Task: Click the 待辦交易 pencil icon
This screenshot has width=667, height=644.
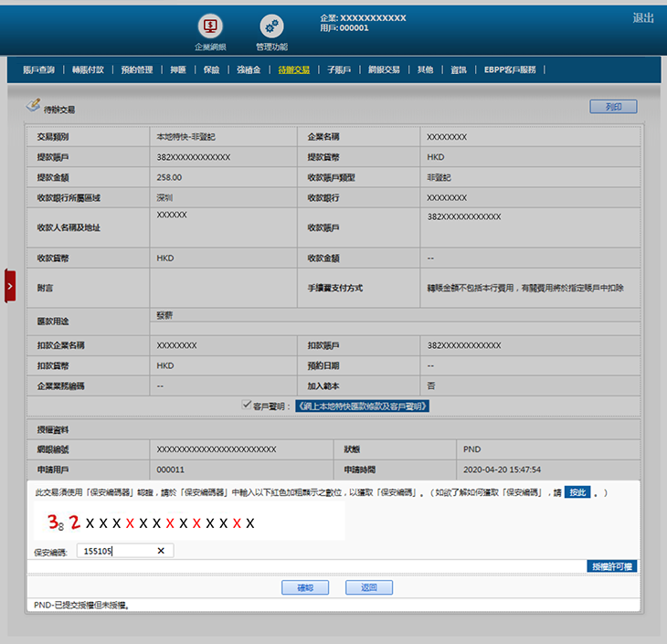Action: click(33, 106)
